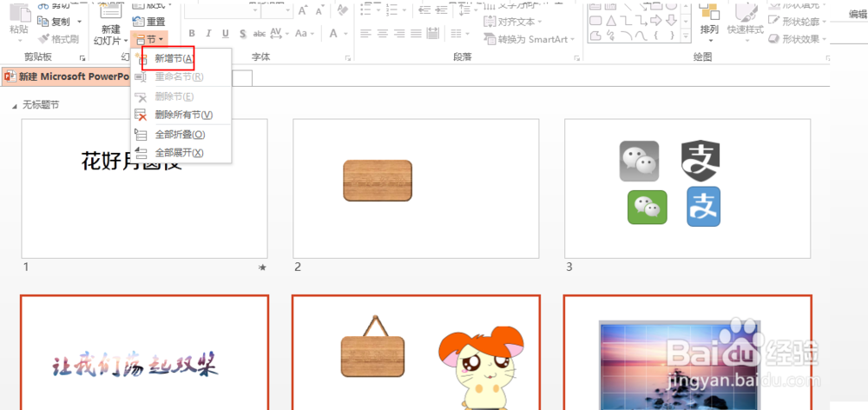Open the 形状效果 shape effects dropdown
Image resolution: width=868 pixels, height=410 pixels.
(798, 39)
